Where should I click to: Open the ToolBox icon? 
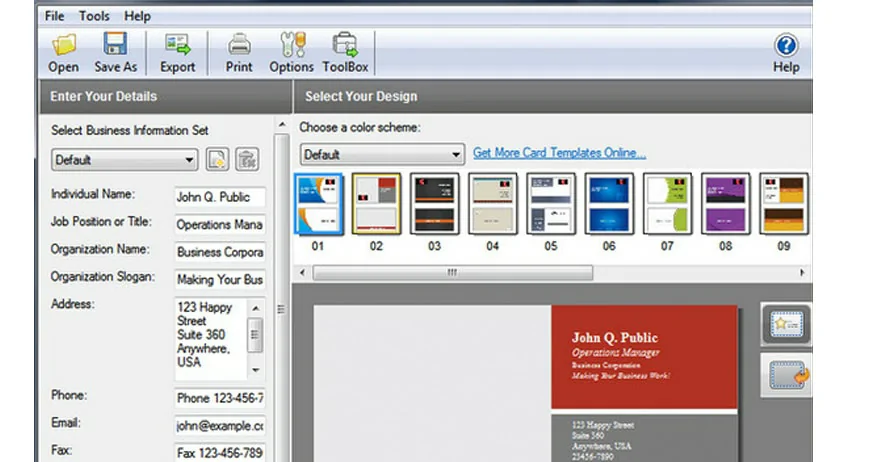tap(345, 45)
